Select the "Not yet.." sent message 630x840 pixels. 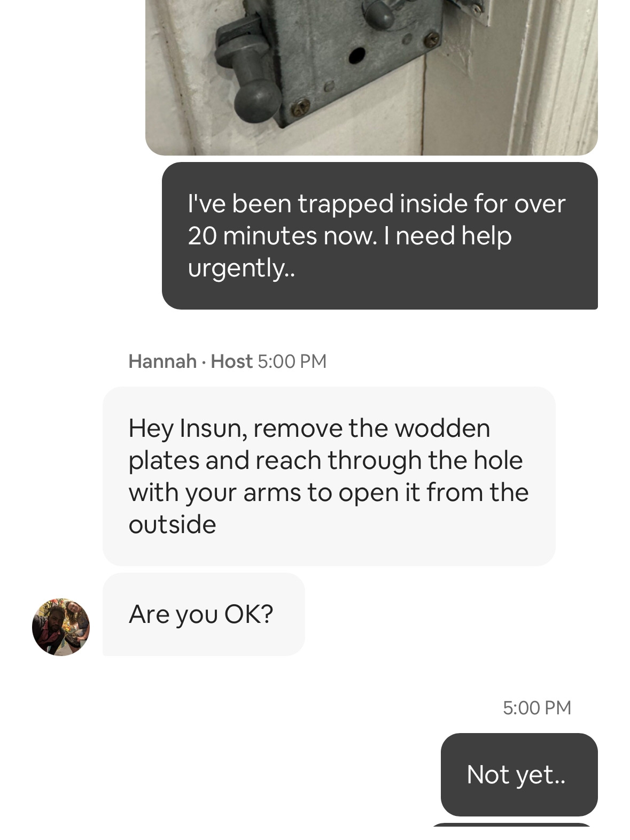click(x=519, y=774)
